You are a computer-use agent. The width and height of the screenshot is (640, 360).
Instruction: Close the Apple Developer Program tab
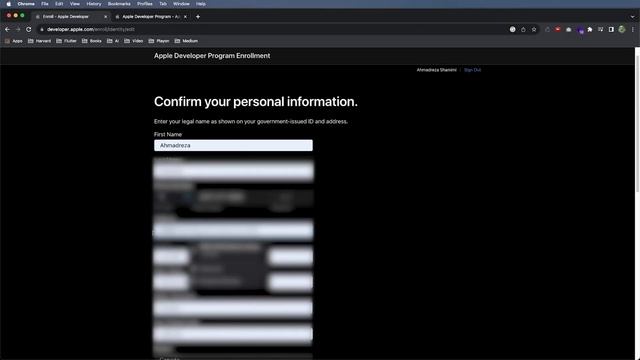(x=185, y=17)
